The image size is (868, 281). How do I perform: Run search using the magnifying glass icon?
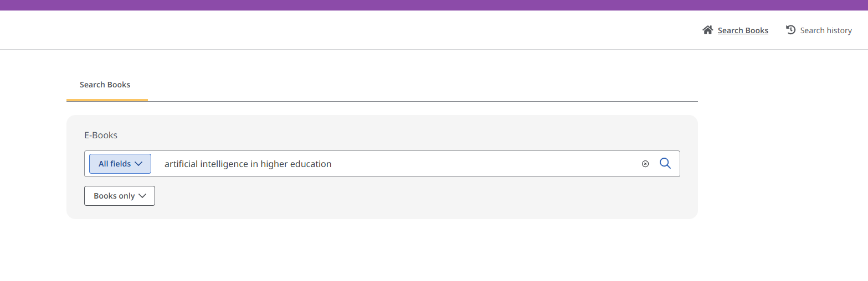point(665,163)
